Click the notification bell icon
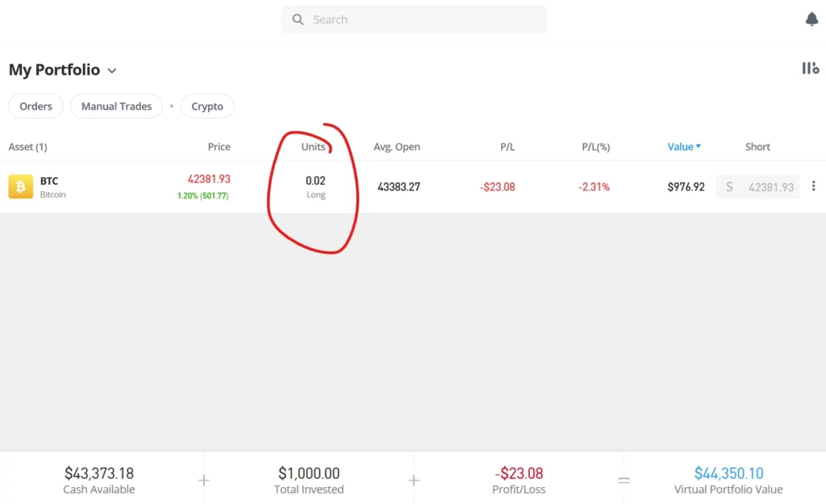826x504 pixels. pos(812,18)
